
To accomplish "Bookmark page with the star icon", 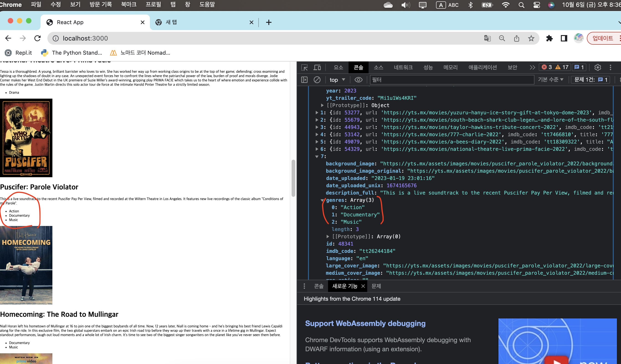I will pos(531,38).
